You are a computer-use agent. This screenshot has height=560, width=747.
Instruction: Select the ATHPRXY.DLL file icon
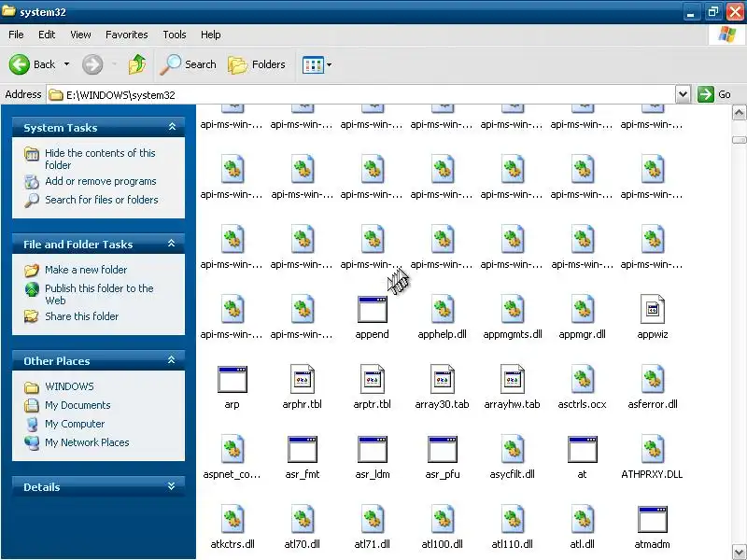click(x=652, y=449)
